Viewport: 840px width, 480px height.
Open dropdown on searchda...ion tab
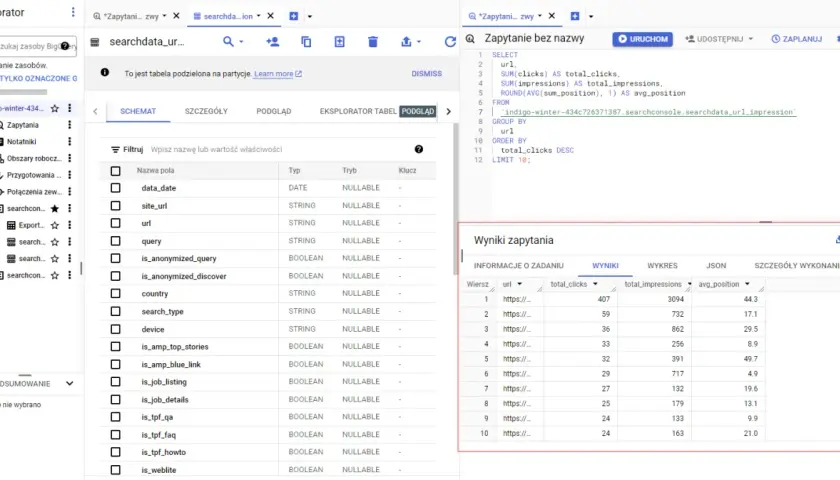259,16
